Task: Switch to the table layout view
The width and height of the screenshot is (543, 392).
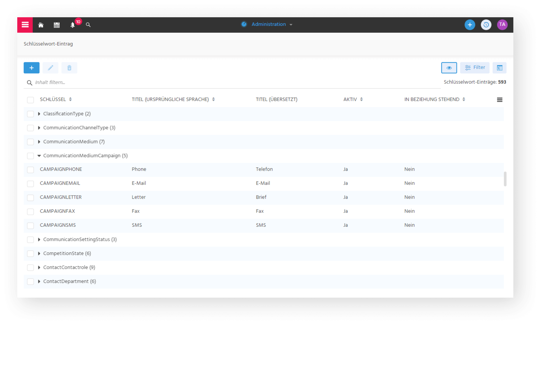Action: coord(500,68)
